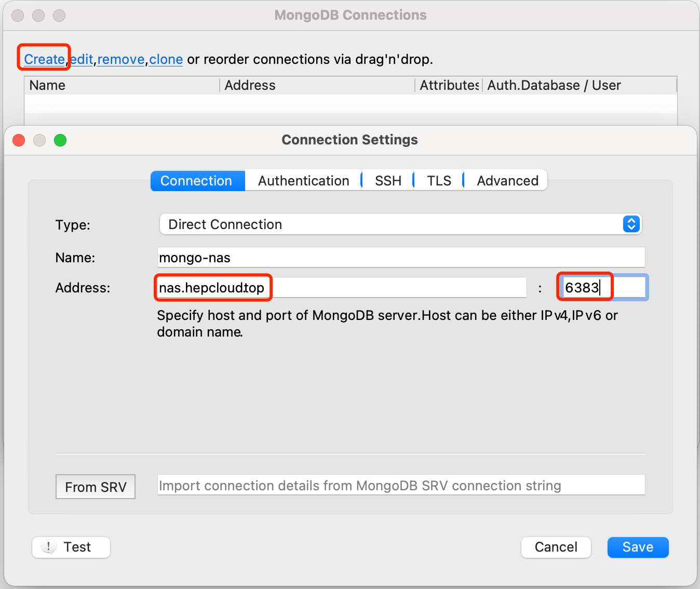This screenshot has width=700, height=589.
Task: Click the Create connection link
Action: [x=44, y=59]
